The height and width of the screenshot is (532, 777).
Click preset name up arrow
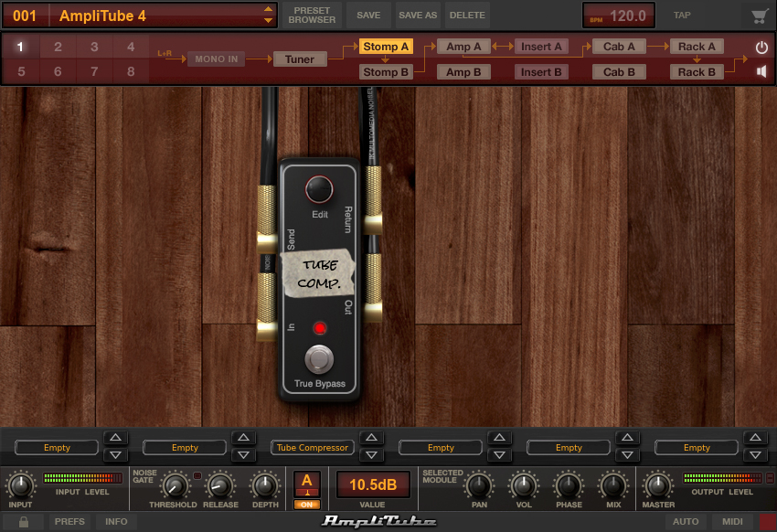(x=268, y=9)
